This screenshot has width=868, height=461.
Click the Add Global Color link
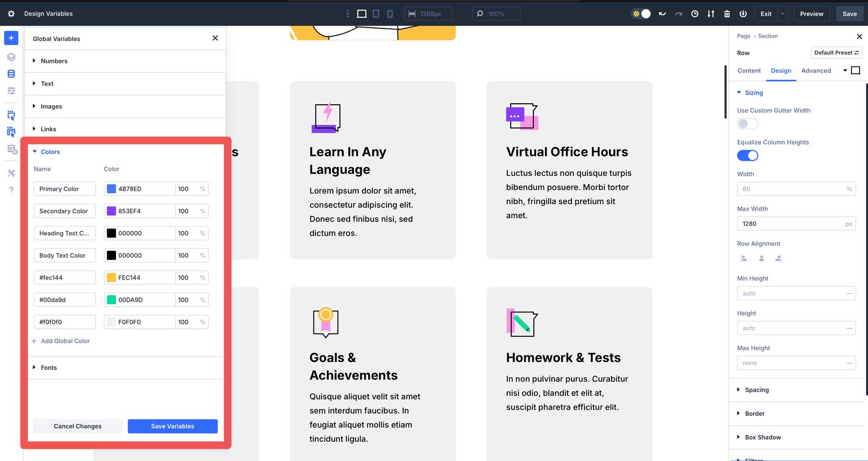(65, 341)
